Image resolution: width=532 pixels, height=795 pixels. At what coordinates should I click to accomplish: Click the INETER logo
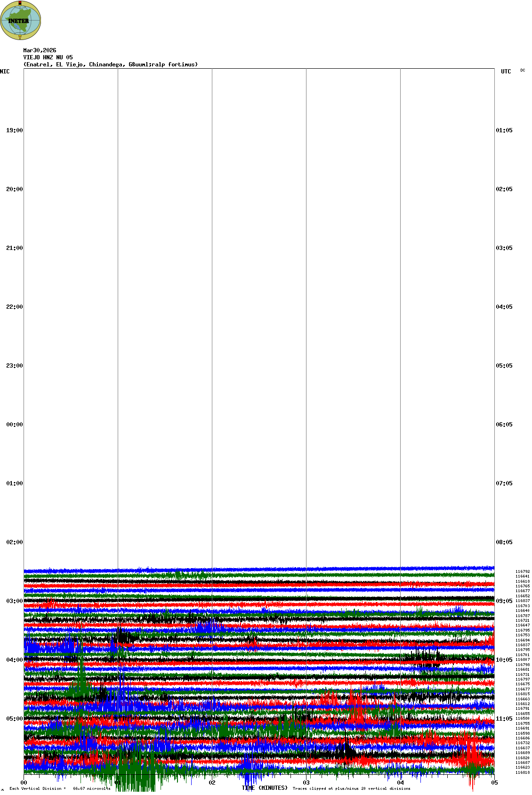pyautogui.click(x=20, y=21)
